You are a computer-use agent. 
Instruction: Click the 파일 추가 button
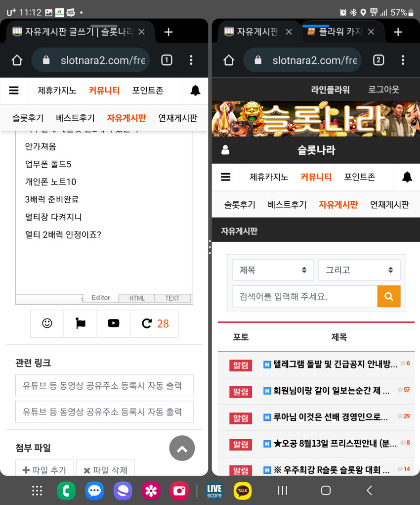tap(45, 469)
